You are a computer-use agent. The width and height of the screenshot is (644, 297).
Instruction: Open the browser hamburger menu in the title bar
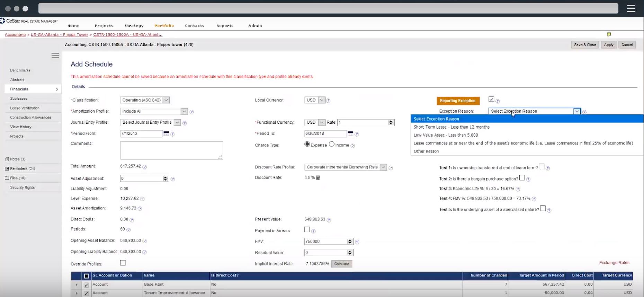click(631, 8)
